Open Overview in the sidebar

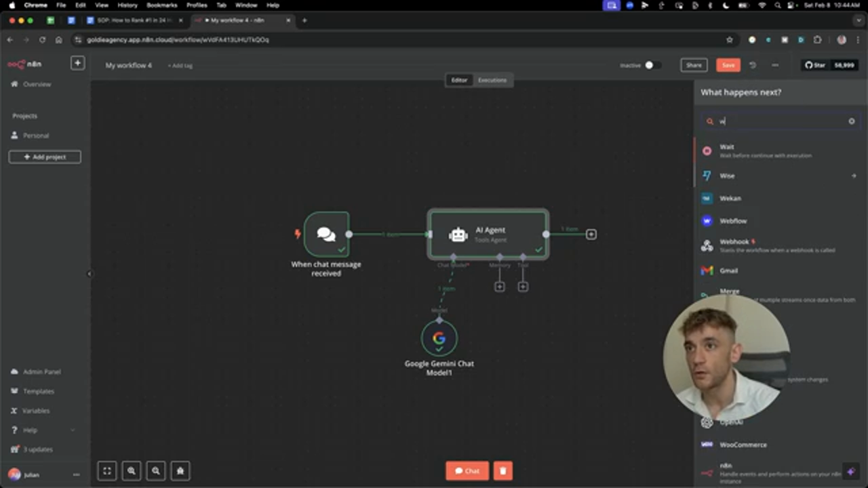37,84
